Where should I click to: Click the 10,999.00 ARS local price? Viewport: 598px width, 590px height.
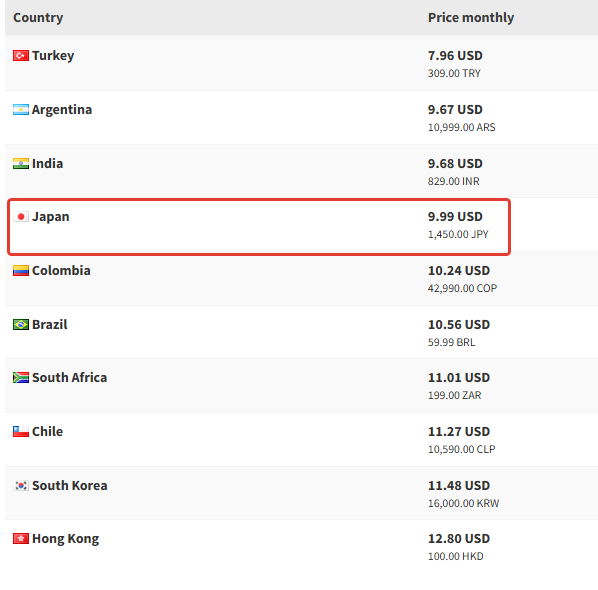coord(461,127)
